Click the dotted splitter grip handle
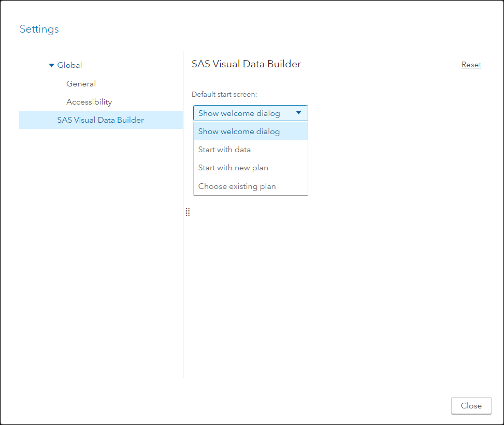The height and width of the screenshot is (425, 504). pyautogui.click(x=188, y=212)
